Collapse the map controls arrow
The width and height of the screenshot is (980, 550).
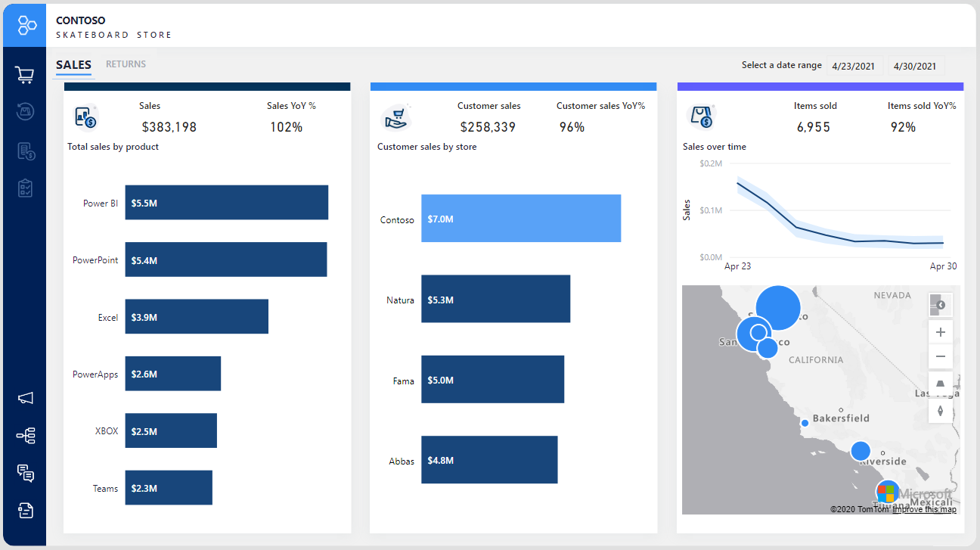point(941,305)
